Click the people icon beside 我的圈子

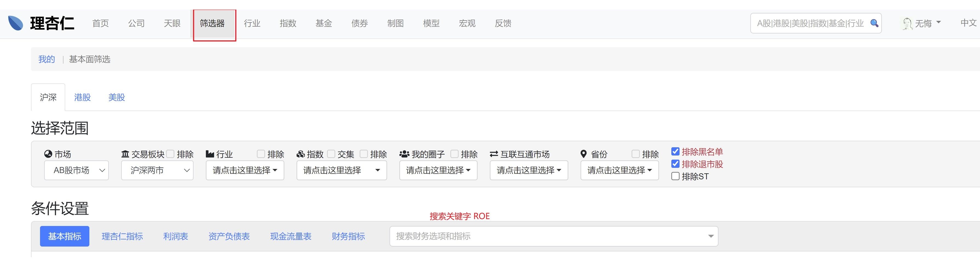404,154
